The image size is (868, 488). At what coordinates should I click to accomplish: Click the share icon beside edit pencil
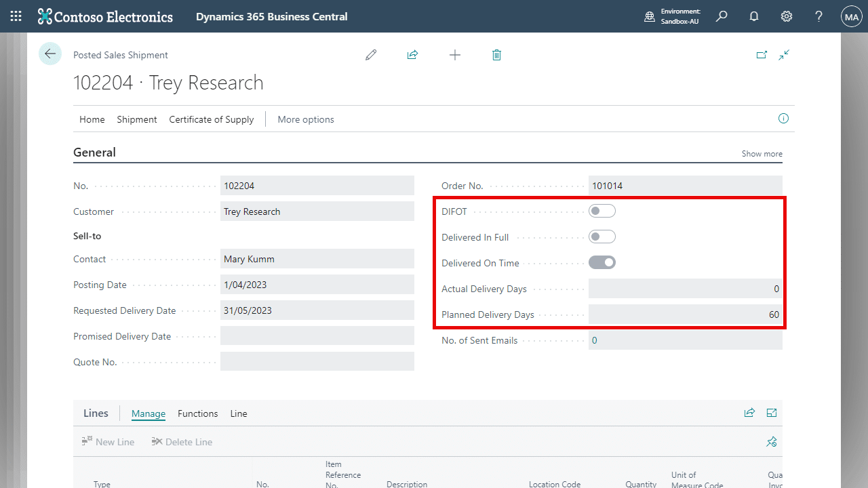(412, 55)
